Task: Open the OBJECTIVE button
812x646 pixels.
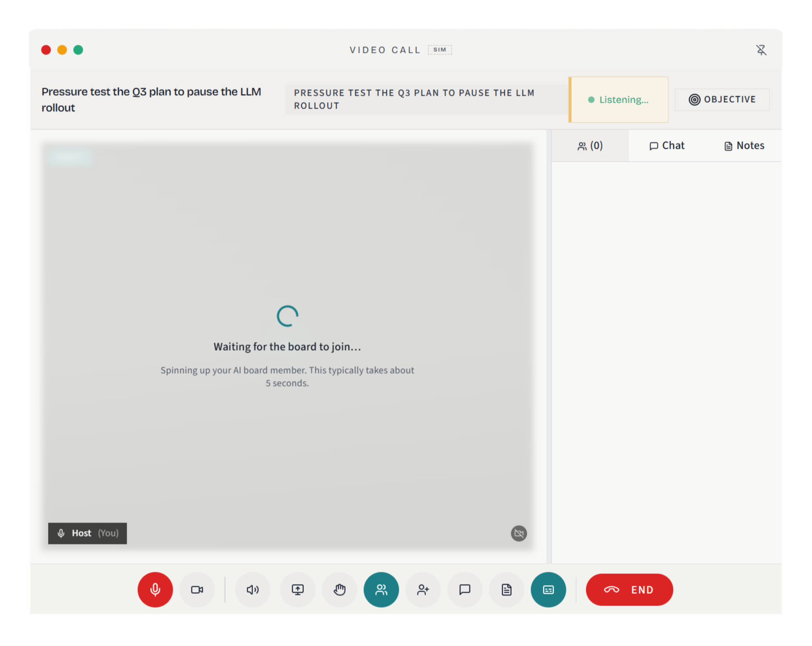Action: [x=722, y=99]
